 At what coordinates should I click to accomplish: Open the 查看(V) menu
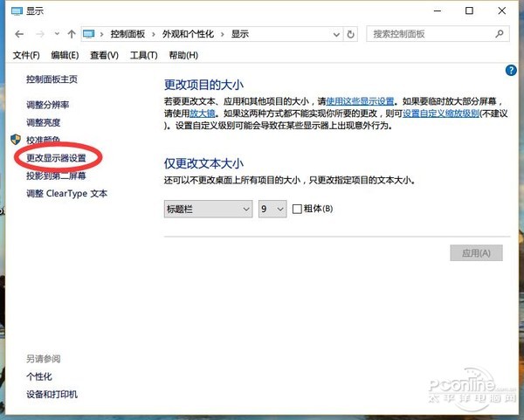click(x=104, y=55)
